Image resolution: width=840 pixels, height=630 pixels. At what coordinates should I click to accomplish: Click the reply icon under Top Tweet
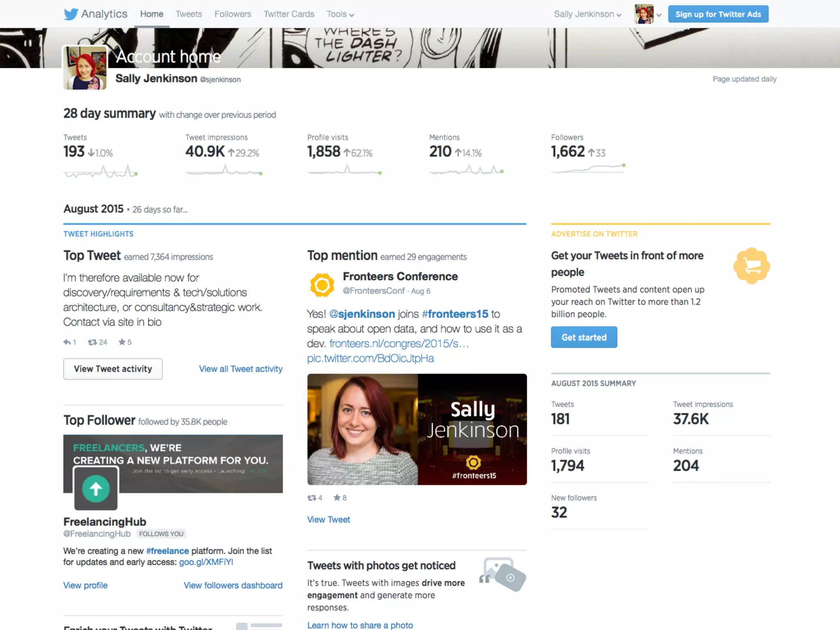(67, 342)
